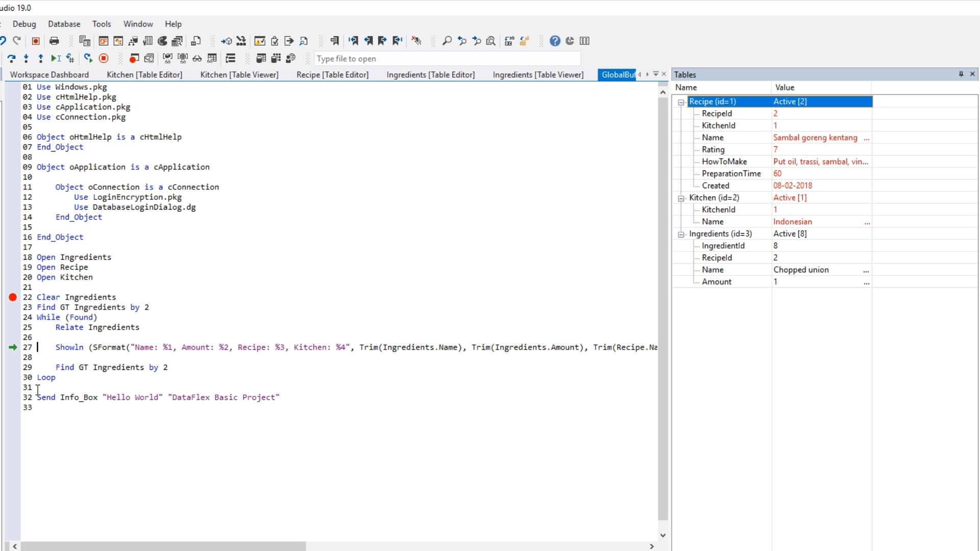980x551 pixels.
Task: Click the Stop debugging red circle icon
Action: pos(104,58)
